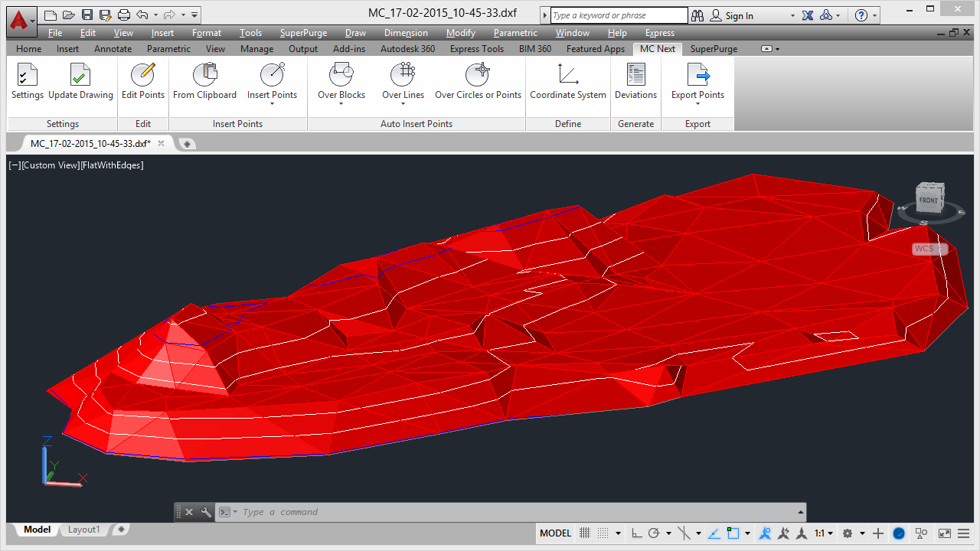
Task: Toggle the grid display in status bar
Action: tap(585, 533)
